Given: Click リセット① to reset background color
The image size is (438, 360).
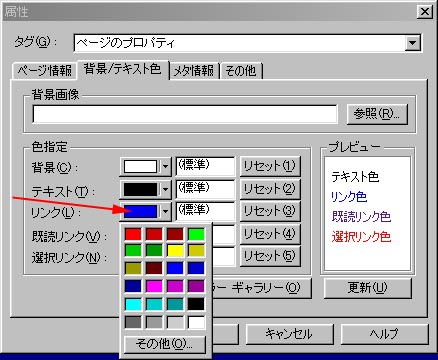Looking at the screenshot, I should tap(270, 166).
